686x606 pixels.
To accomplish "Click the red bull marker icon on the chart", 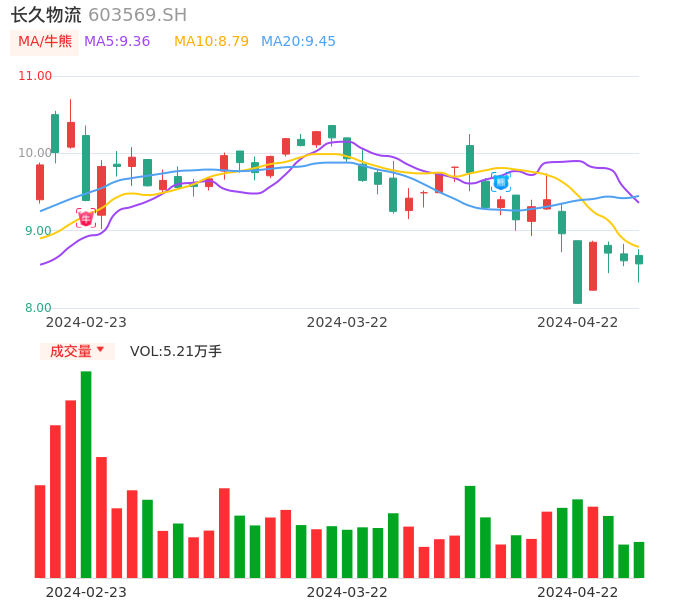I will click(86, 218).
